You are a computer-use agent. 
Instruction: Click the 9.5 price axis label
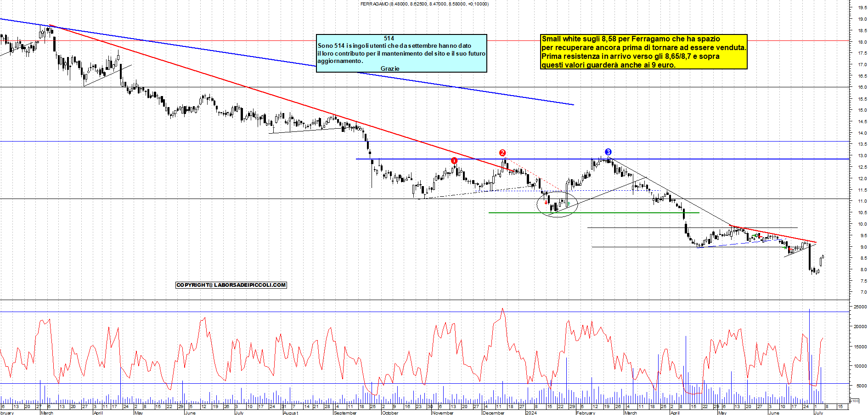point(862,236)
